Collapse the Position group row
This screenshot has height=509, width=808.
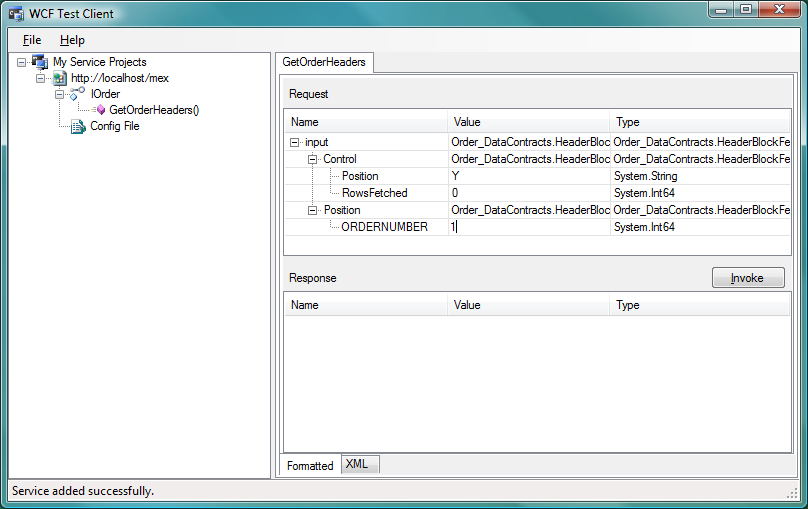coord(312,210)
